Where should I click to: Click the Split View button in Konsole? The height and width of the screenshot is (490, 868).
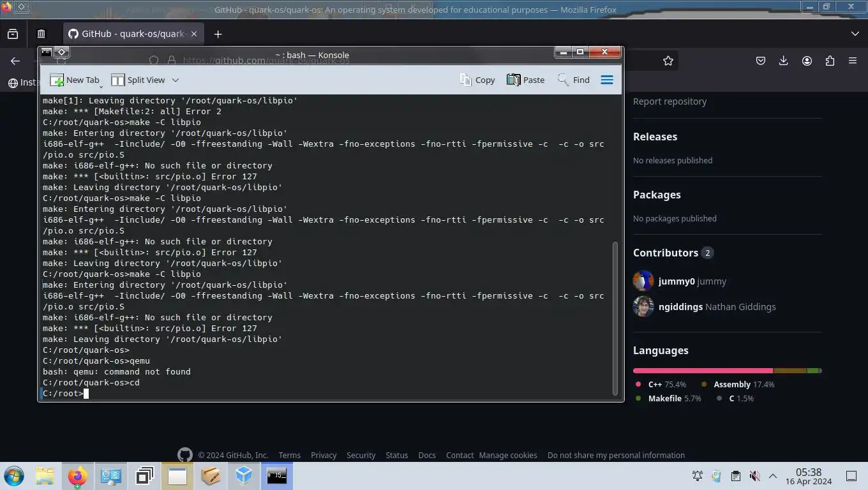tap(138, 80)
